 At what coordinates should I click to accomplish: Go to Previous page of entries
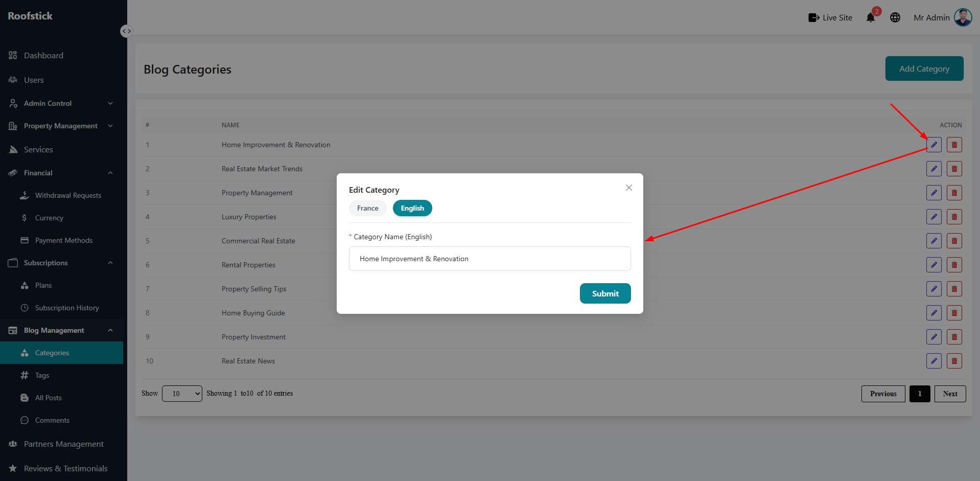click(x=883, y=394)
